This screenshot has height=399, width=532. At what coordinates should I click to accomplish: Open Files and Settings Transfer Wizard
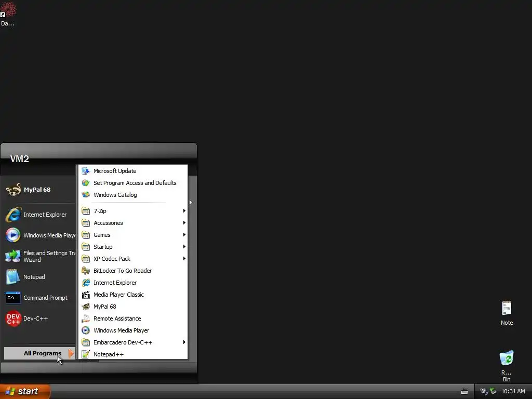(38, 256)
